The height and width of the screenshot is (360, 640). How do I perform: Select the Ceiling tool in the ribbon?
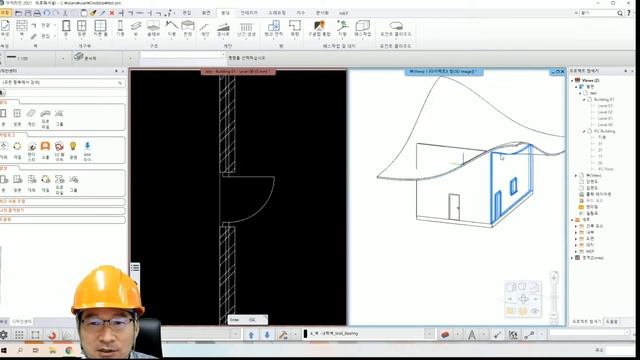[x=188, y=29]
